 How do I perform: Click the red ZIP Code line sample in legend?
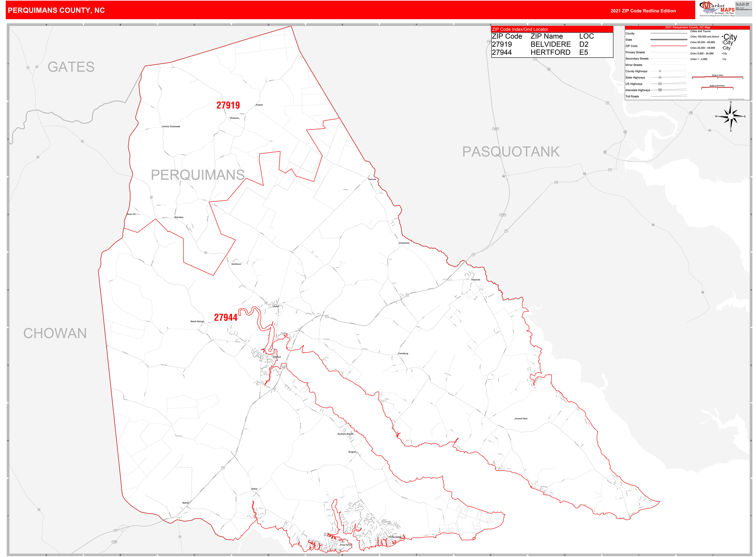[x=669, y=46]
